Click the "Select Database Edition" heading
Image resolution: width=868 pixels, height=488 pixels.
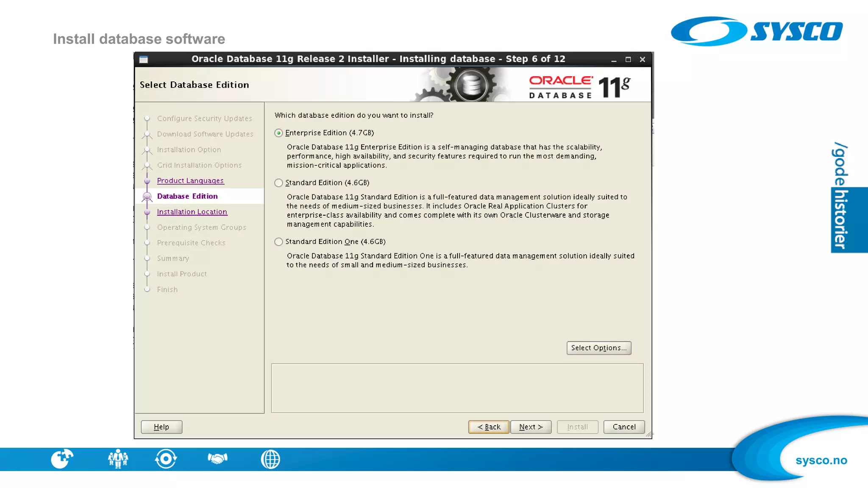pos(195,85)
